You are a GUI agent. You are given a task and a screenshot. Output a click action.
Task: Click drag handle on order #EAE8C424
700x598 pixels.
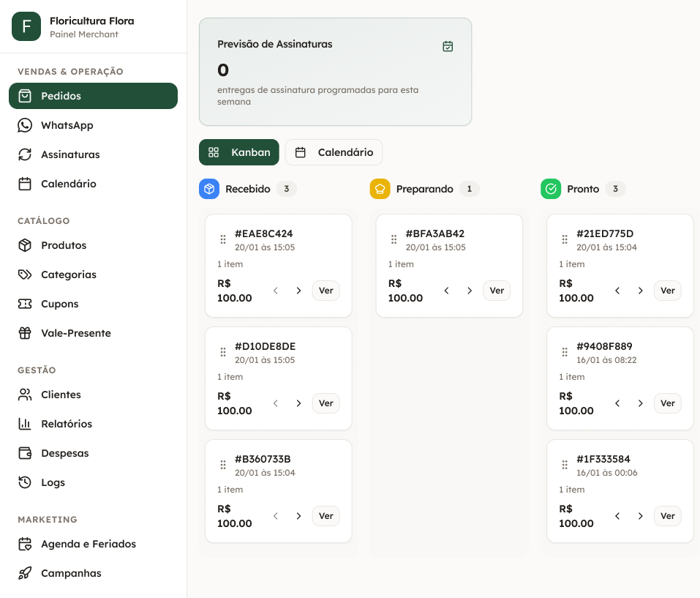tap(223, 239)
